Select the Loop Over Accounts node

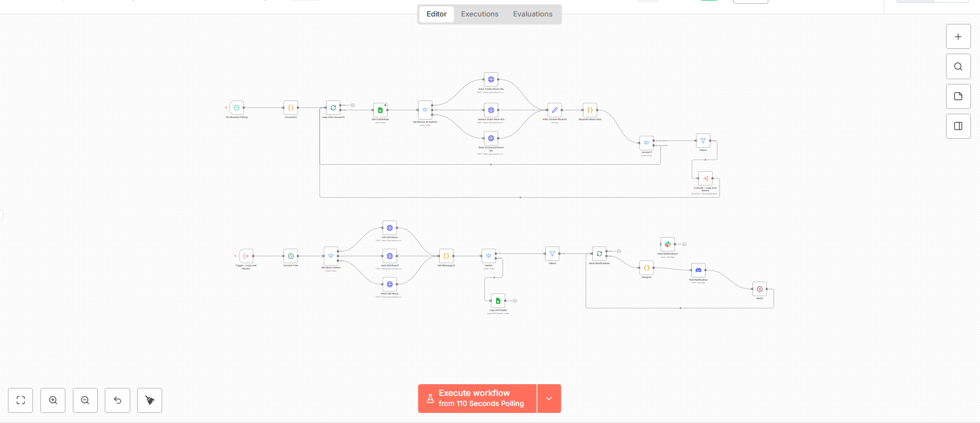coord(333,108)
